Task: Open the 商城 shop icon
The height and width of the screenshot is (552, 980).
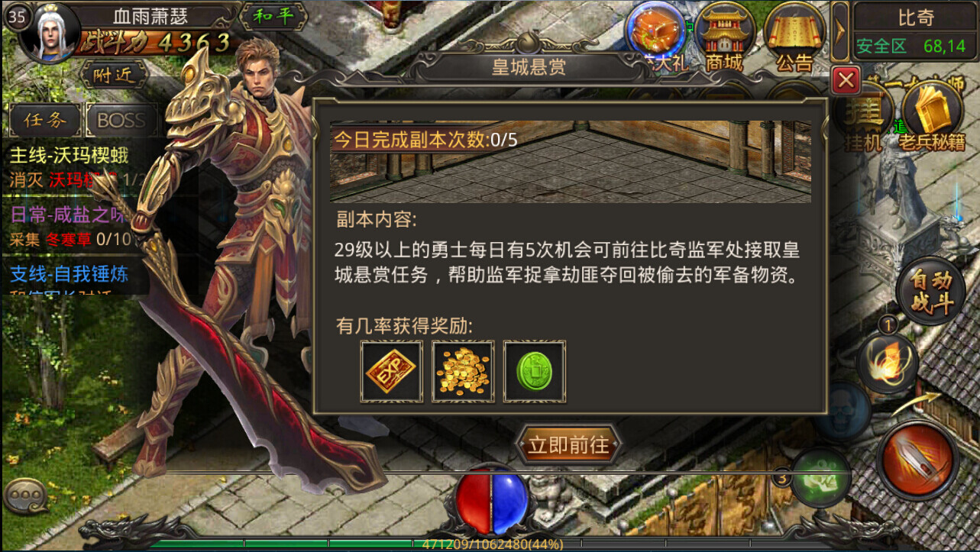Action: (x=724, y=36)
